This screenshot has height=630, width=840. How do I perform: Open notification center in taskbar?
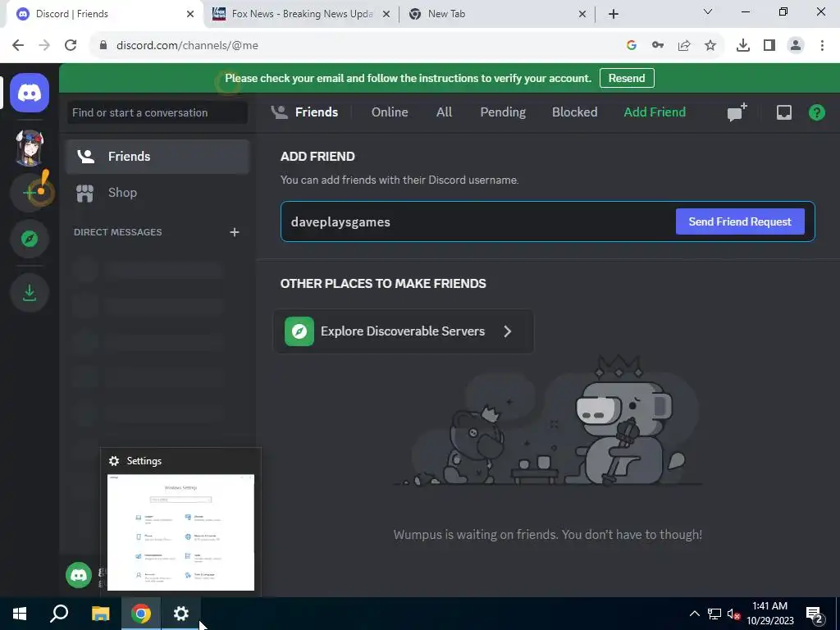coord(814,614)
